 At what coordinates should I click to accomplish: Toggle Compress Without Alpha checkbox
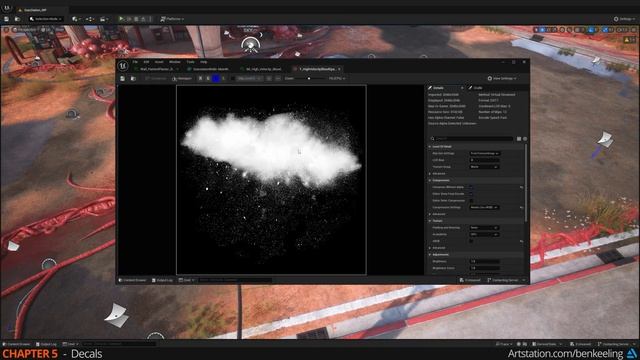pyautogui.click(x=471, y=187)
